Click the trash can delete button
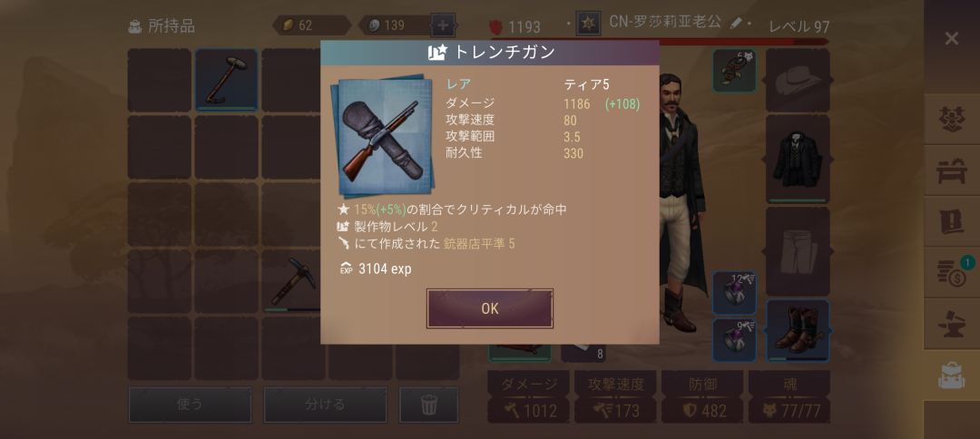980x439 pixels. click(x=428, y=405)
